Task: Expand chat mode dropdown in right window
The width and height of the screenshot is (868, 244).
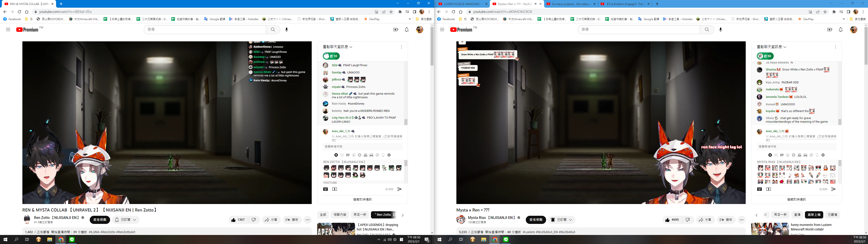Action: click(772, 47)
